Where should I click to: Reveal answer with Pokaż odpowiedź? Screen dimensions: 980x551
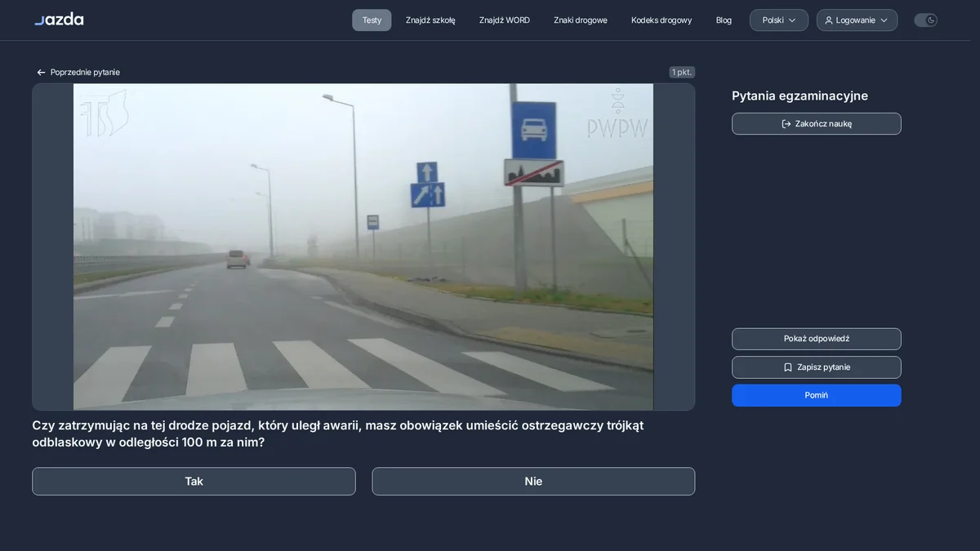click(817, 339)
